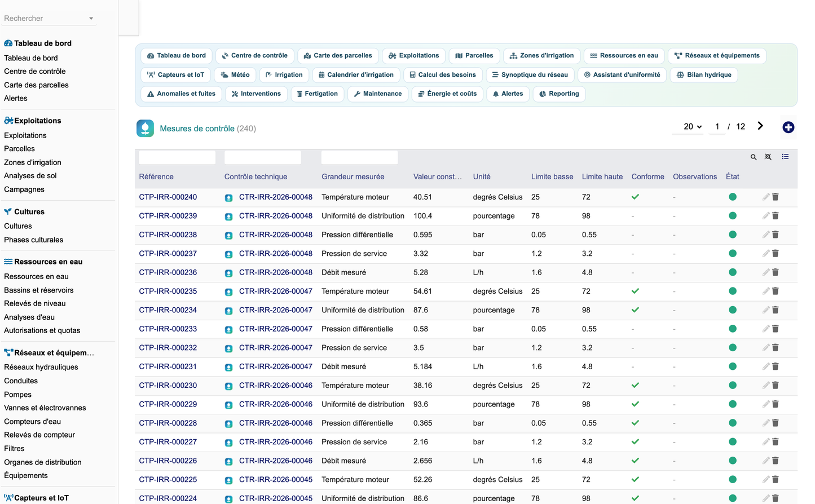This screenshot has width=815, height=504.
Task: Click the current page number field
Action: pos(717,126)
